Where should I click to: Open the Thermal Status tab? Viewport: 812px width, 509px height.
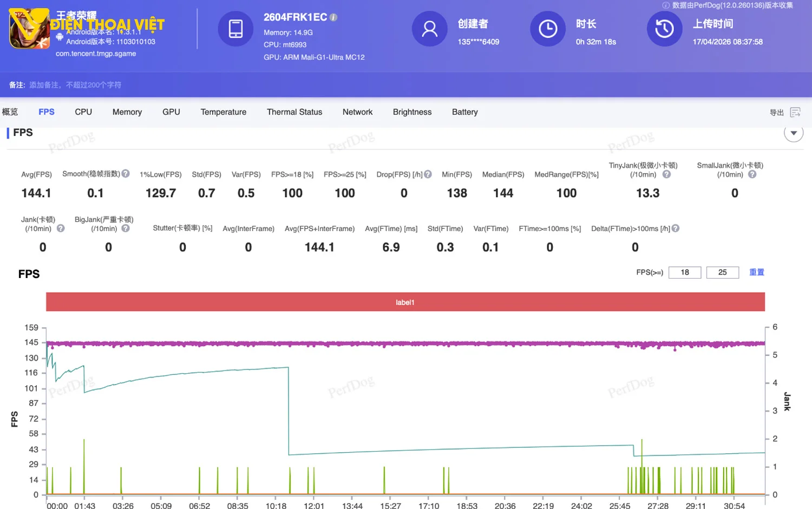(294, 112)
